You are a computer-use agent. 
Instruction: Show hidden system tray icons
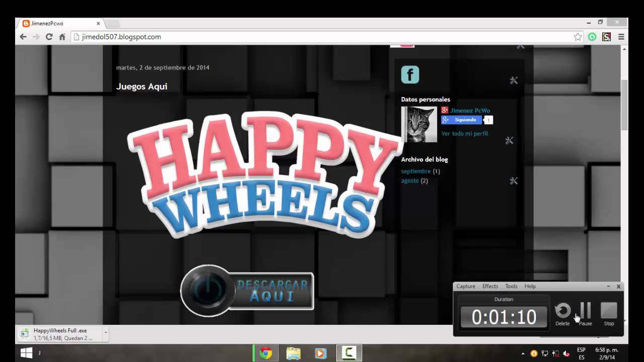[x=523, y=354]
